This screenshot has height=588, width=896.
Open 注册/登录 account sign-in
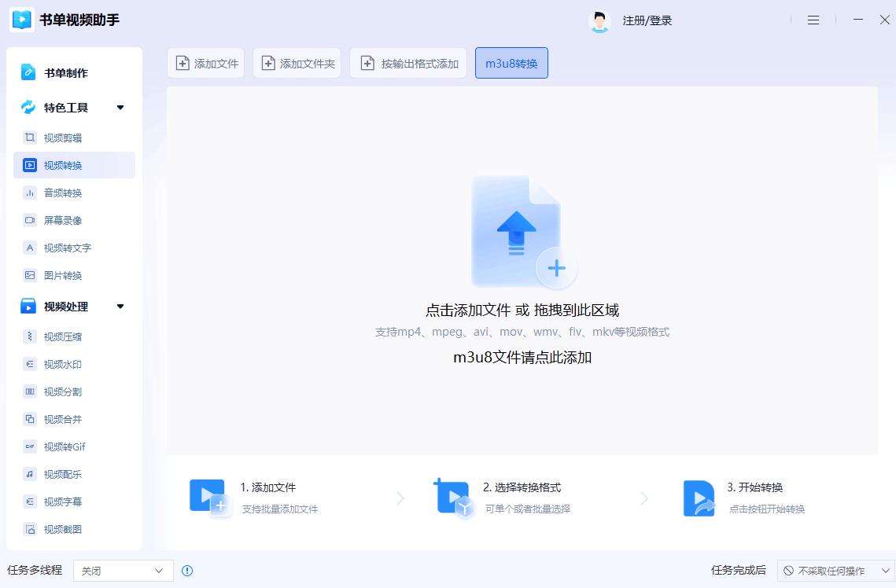[649, 20]
